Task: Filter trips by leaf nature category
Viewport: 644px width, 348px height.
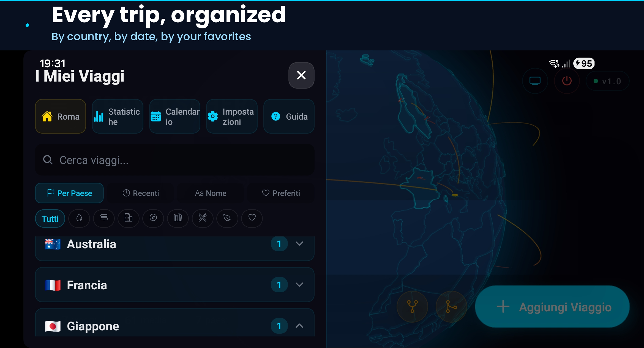Action: [227, 218]
